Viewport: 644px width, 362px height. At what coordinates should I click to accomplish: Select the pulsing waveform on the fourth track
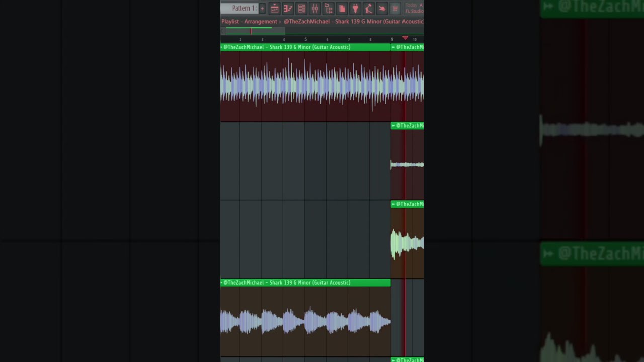pos(305,322)
